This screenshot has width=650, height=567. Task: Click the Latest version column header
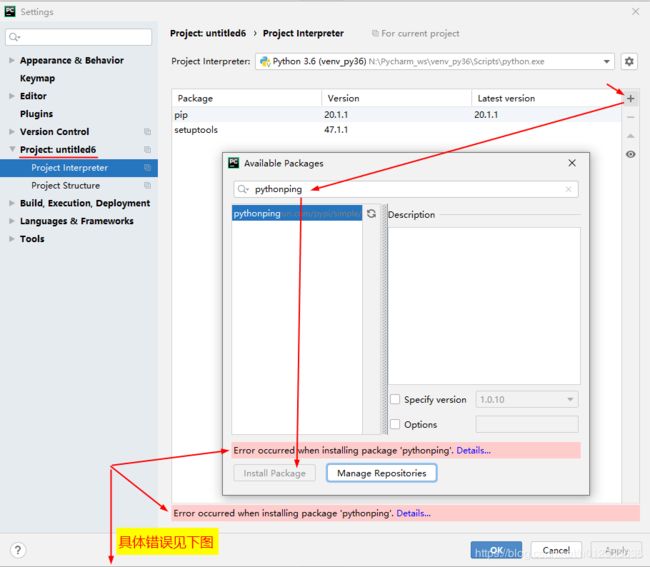pos(546,99)
